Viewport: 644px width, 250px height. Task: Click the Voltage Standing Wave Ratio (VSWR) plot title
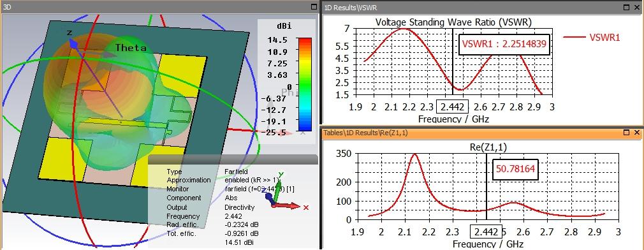454,22
